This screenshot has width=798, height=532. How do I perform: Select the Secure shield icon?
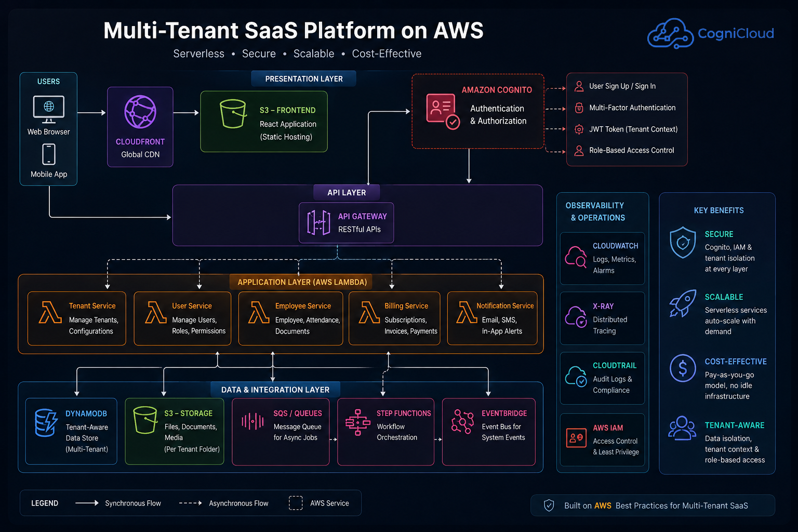(x=683, y=242)
